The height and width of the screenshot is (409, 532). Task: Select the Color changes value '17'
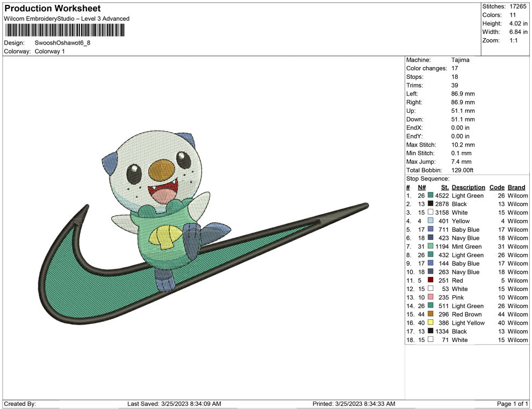(455, 69)
